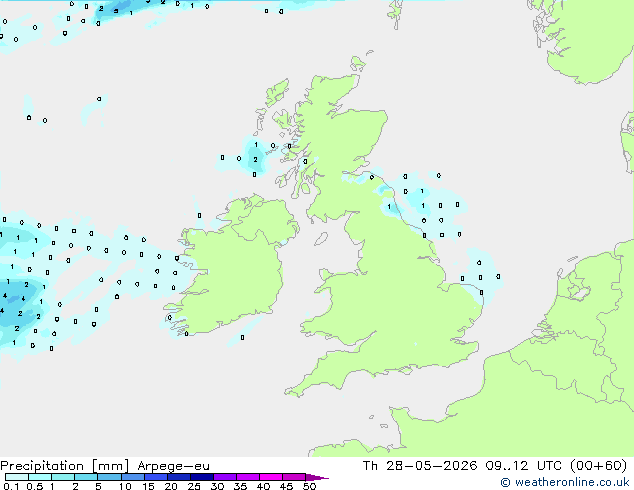Viewport: 634px width, 490px height.
Task: Click the '0.5' legend scale label
Action: [34, 486]
